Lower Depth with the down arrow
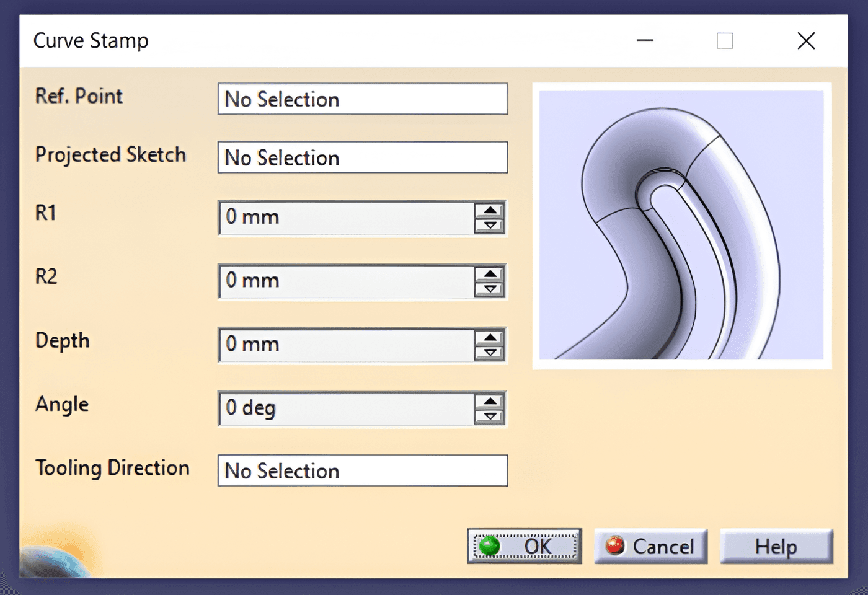Viewport: 868px width, 595px height. pos(490,353)
